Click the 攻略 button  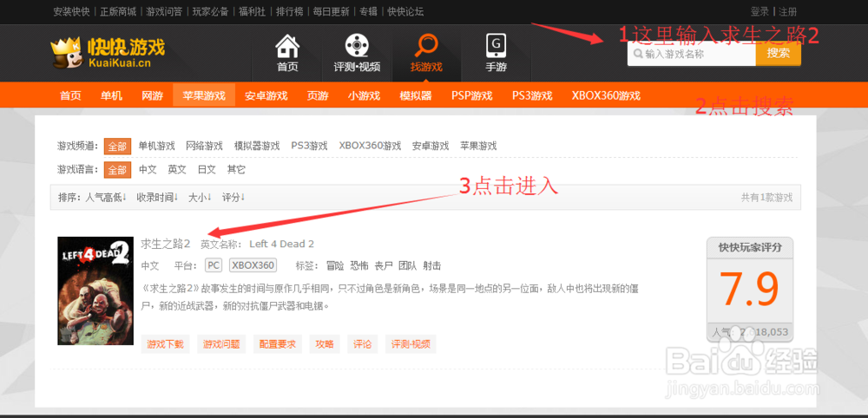click(x=325, y=344)
